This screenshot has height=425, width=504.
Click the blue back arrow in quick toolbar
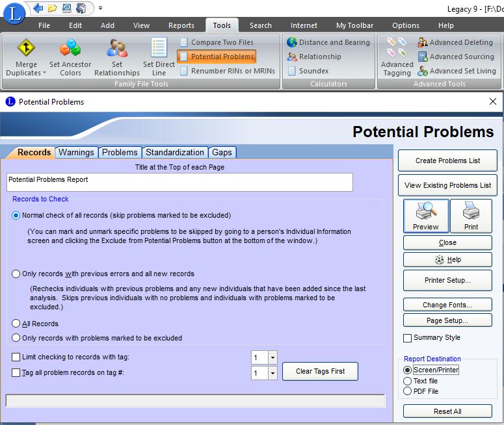pos(38,8)
